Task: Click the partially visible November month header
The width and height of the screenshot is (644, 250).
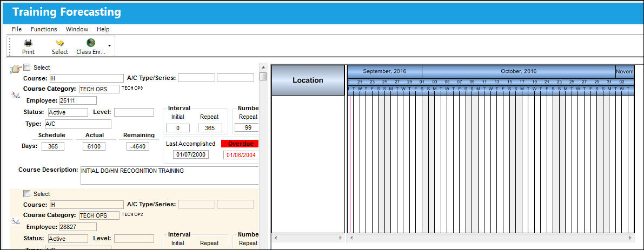Action: 625,71
